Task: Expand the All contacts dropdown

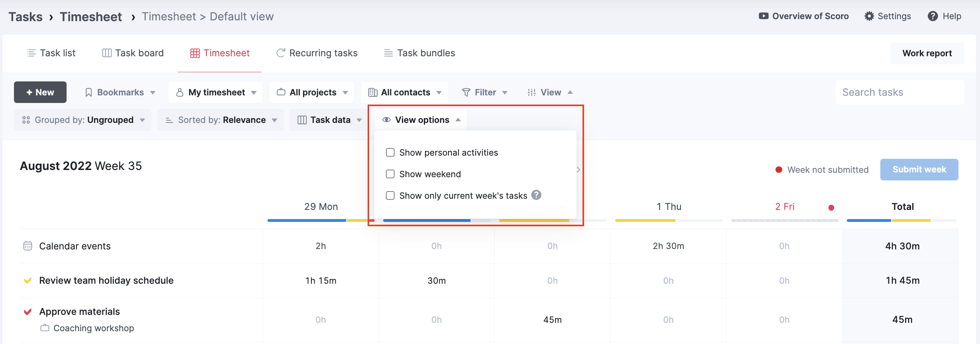Action: click(405, 92)
